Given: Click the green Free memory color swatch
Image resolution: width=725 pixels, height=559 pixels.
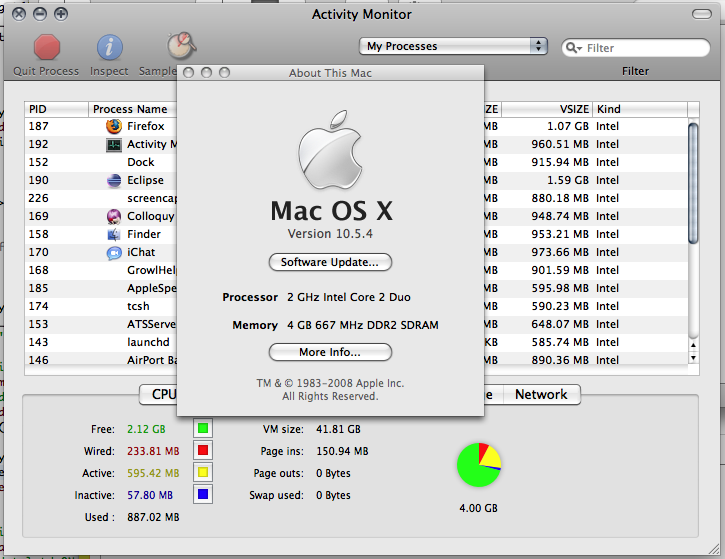Looking at the screenshot, I should click(203, 429).
